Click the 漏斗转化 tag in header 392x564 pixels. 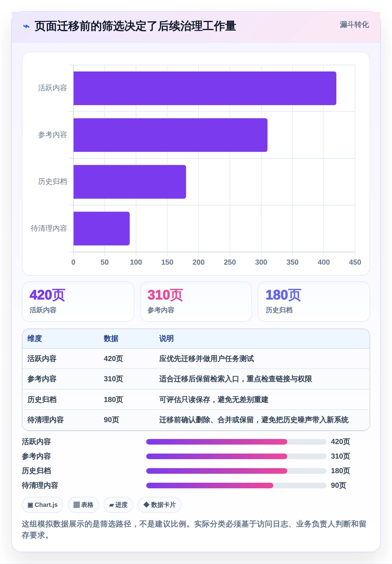click(x=354, y=25)
